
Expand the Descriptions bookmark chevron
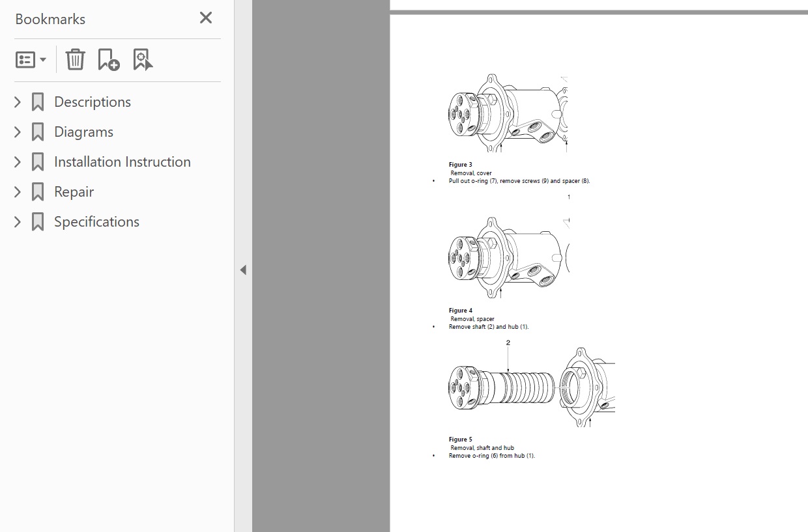tap(18, 102)
